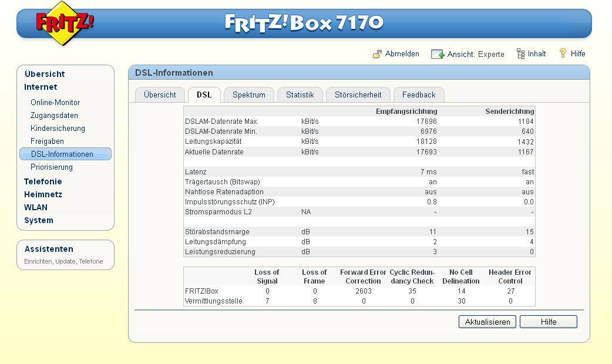Open the Feedback tab
The image size is (612, 364).
pyautogui.click(x=418, y=95)
